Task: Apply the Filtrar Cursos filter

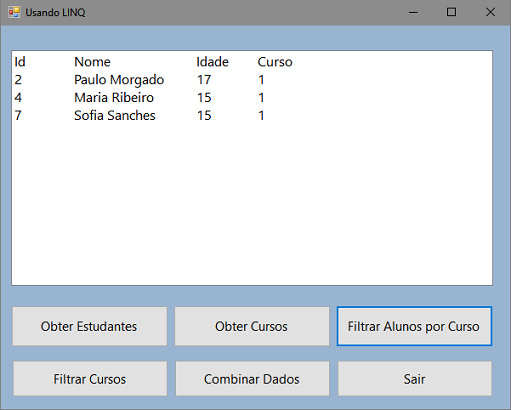Action: (x=90, y=379)
